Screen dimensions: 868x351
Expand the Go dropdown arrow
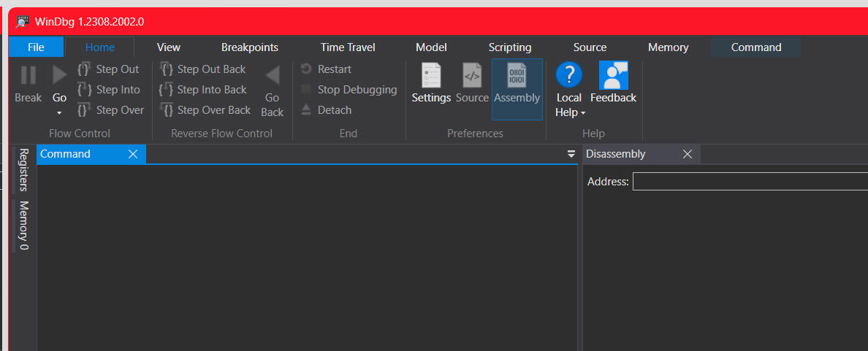60,113
